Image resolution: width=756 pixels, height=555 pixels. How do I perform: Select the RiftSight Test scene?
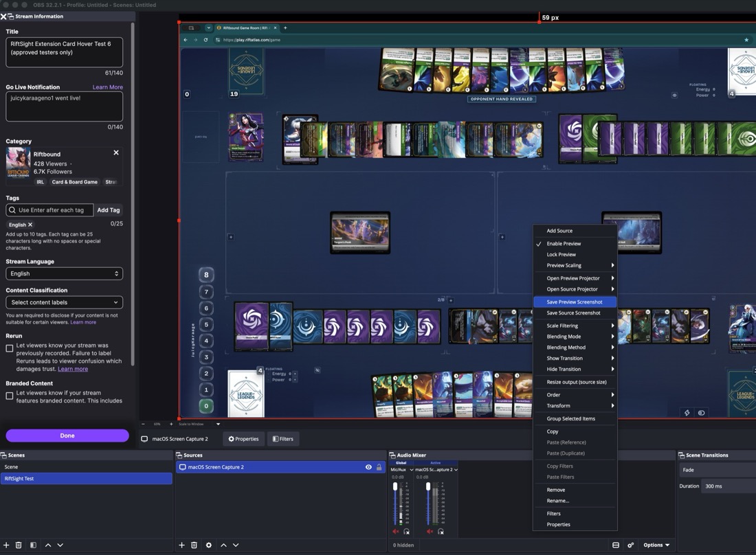click(x=87, y=478)
